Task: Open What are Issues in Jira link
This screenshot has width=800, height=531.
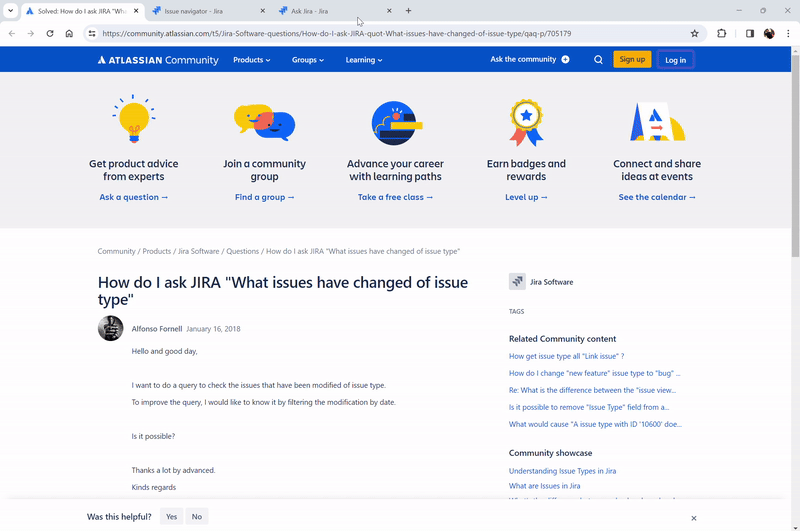Action: tap(544, 486)
